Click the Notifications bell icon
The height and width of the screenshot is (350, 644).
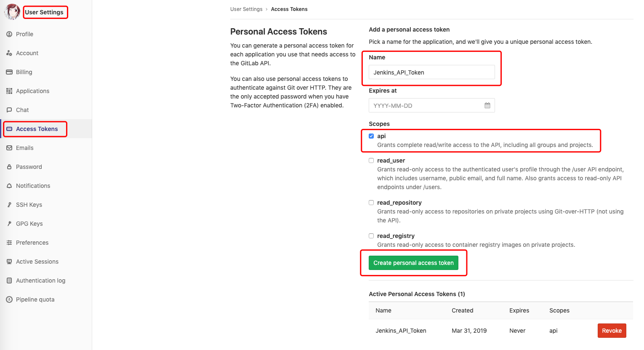pos(9,186)
